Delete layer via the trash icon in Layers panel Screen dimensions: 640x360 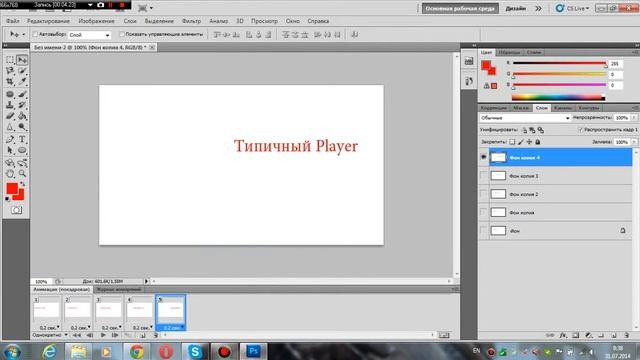tap(627, 336)
